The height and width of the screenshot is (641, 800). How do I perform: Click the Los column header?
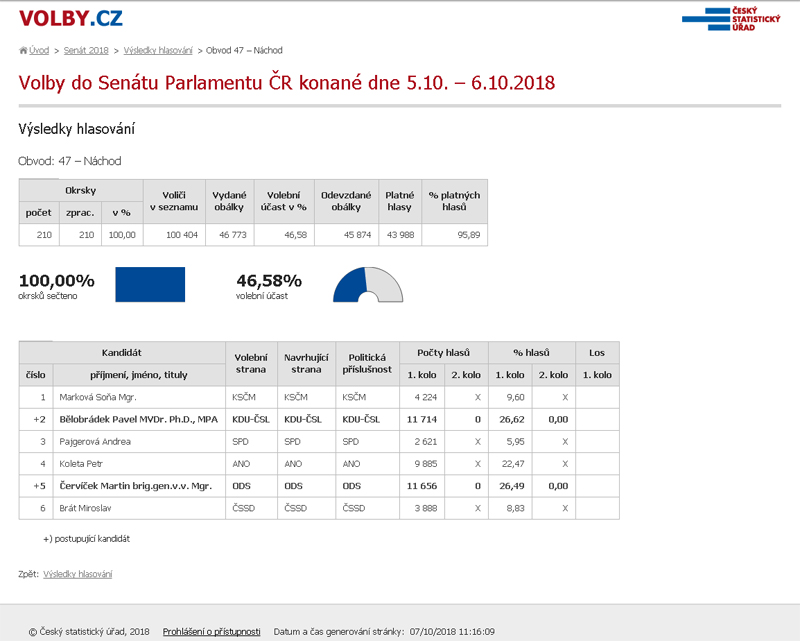tap(597, 353)
